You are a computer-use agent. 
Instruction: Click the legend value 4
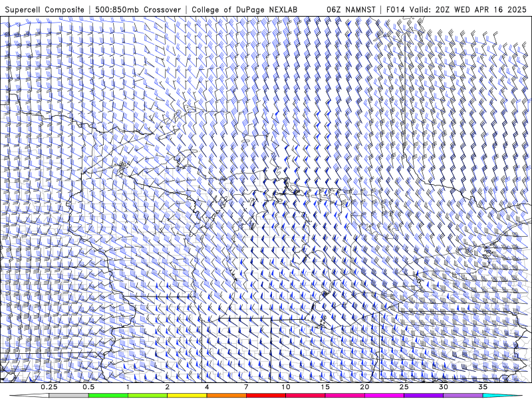click(x=207, y=387)
